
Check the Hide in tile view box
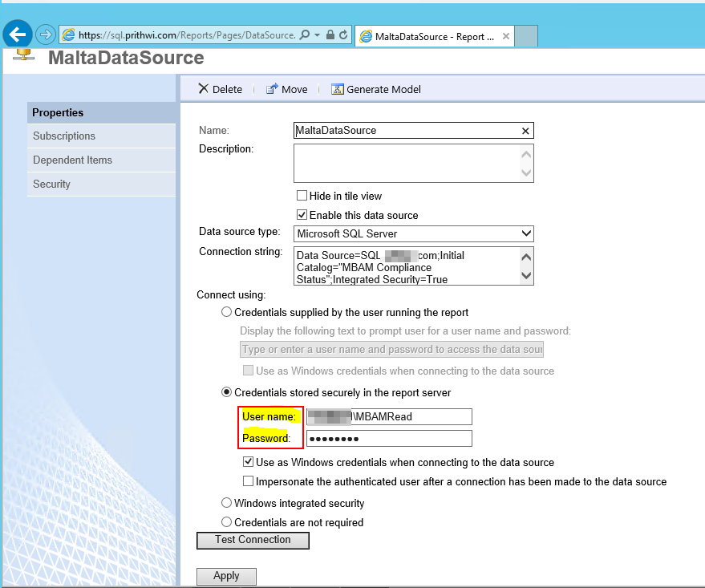pyautogui.click(x=302, y=196)
